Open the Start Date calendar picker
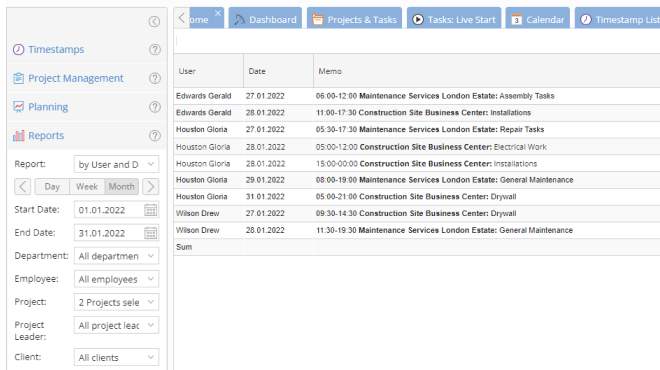The width and height of the screenshot is (660, 370). click(151, 210)
